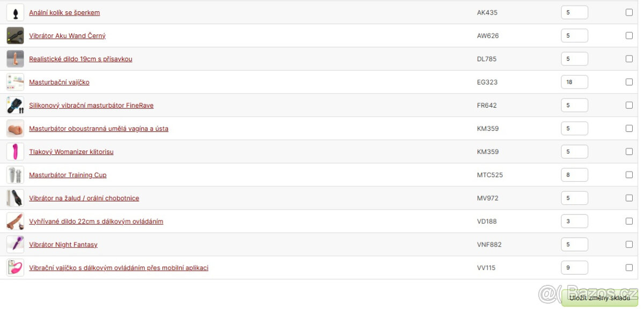Click the quantity input for VD188
644x309 pixels.
[574, 221]
